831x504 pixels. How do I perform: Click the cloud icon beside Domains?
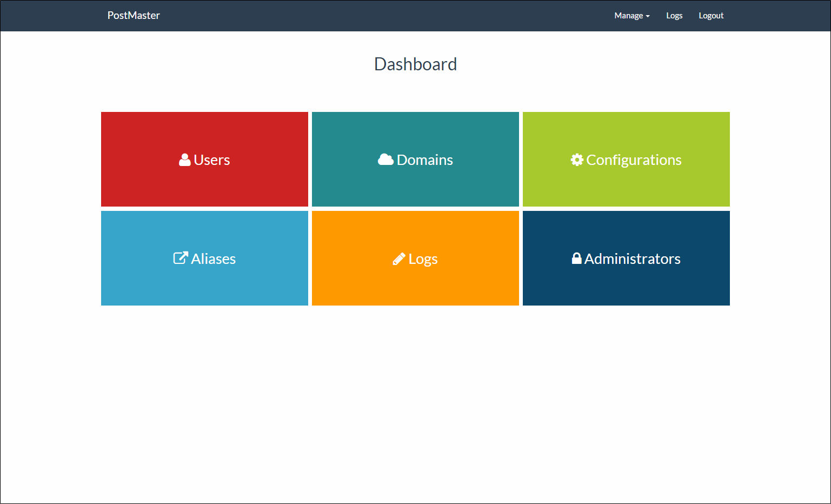pos(385,160)
